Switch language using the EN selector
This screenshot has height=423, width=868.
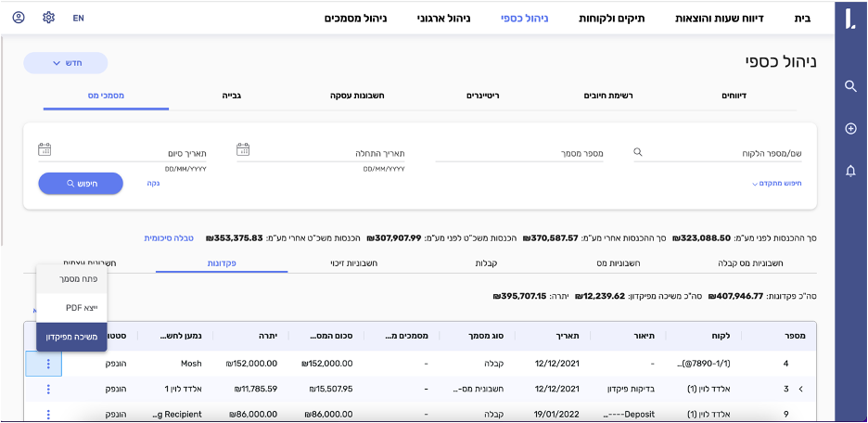tap(78, 18)
